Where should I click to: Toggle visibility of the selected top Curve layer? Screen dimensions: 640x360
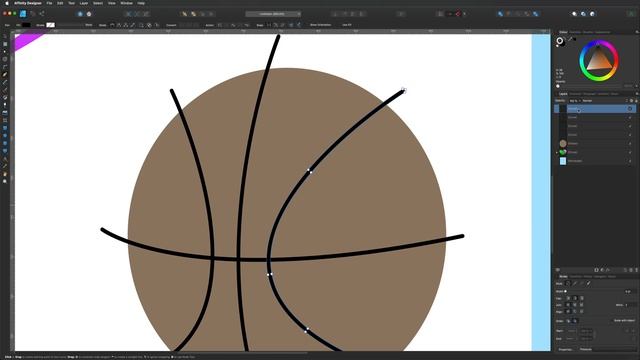(630, 109)
